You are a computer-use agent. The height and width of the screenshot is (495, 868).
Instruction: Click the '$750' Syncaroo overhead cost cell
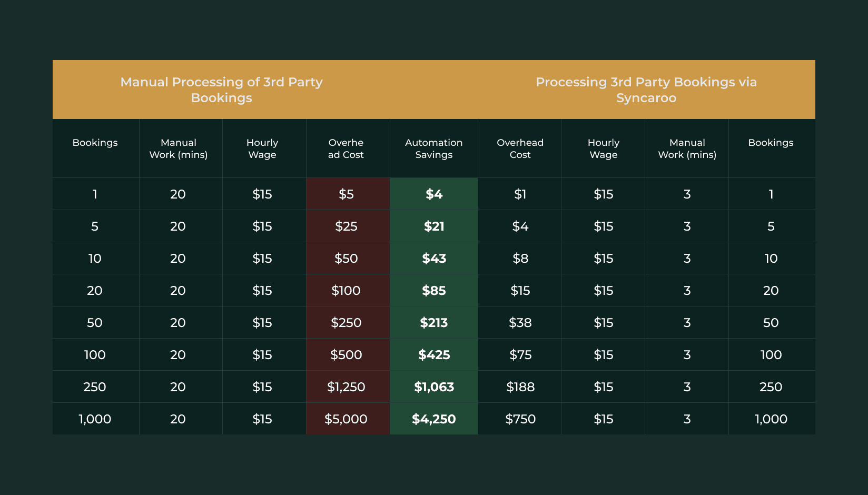520,419
